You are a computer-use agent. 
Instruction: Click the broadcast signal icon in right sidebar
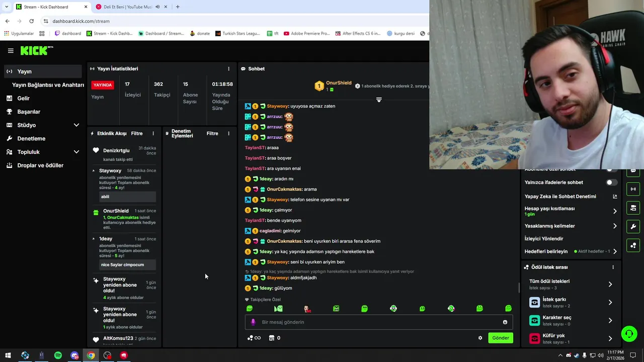(633, 189)
